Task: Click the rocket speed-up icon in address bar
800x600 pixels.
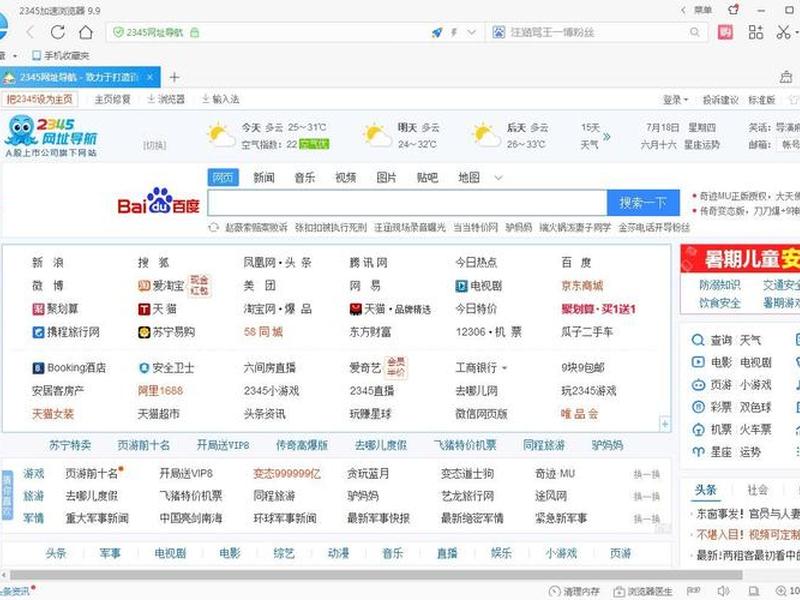Action: 437,32
